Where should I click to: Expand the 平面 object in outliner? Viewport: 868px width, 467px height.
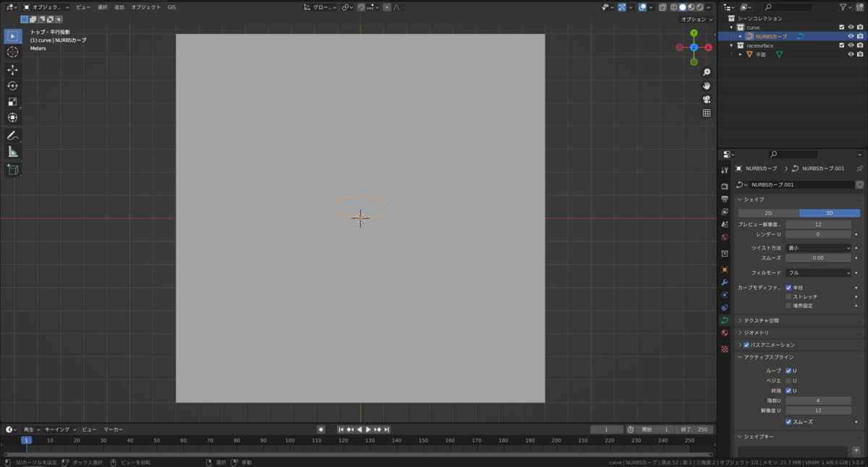[740, 54]
